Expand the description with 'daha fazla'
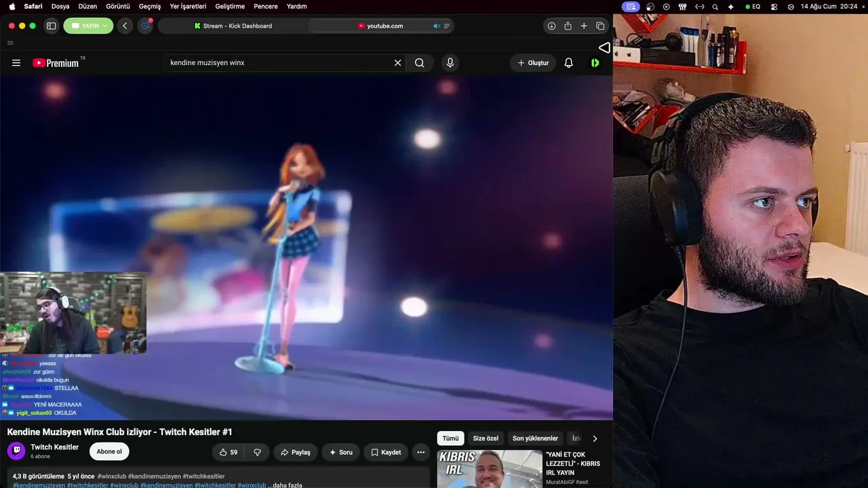Screen dimensions: 868x488 [x=288, y=485]
